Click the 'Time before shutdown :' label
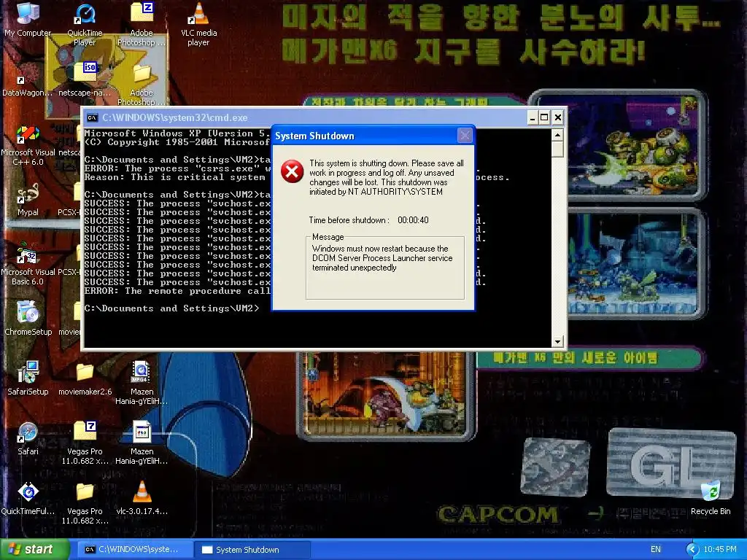Image resolution: width=747 pixels, height=560 pixels. click(x=349, y=220)
